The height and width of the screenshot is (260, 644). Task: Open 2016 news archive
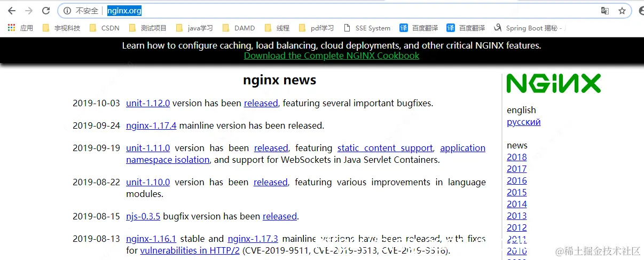(517, 180)
